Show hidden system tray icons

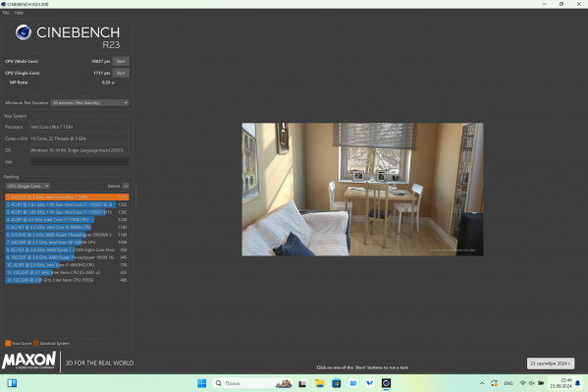click(x=482, y=383)
